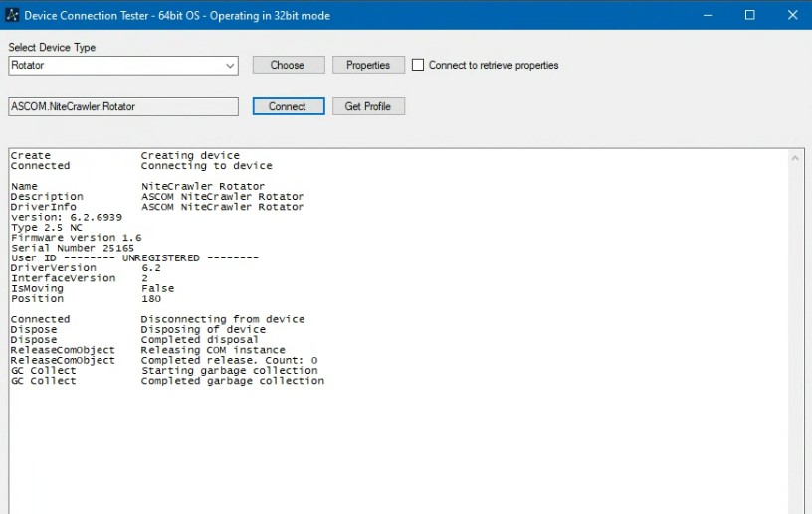Click 'Completed release. Count: 0' log line
The image size is (812, 514).
pos(230,360)
